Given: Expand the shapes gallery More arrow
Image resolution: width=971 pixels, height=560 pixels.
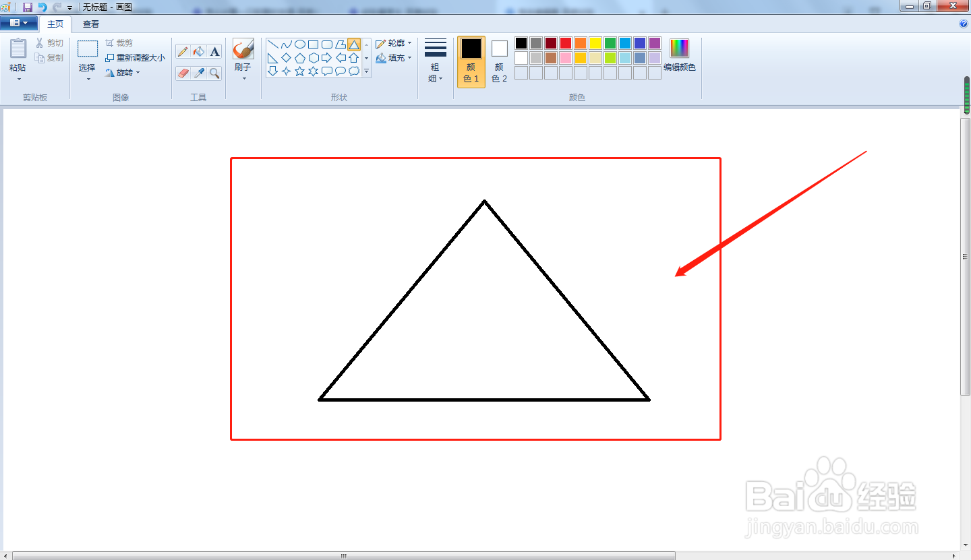Looking at the screenshot, I should 367,71.
